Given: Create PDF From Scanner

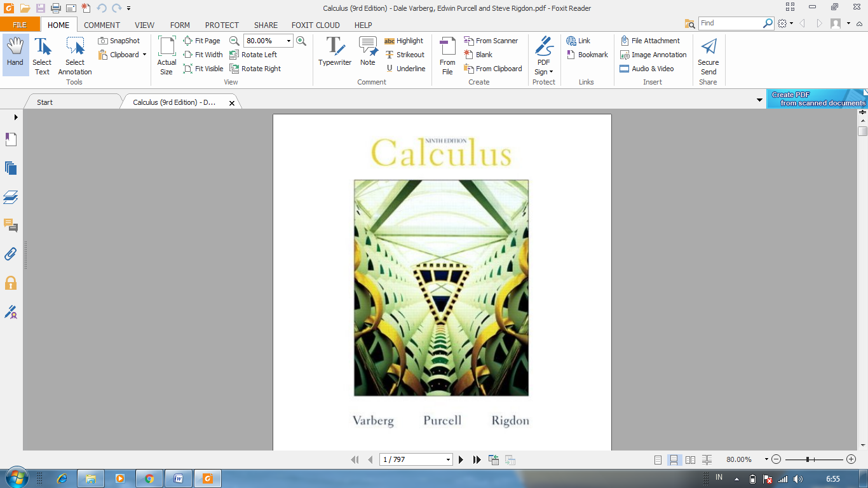Looking at the screenshot, I should click(x=491, y=41).
